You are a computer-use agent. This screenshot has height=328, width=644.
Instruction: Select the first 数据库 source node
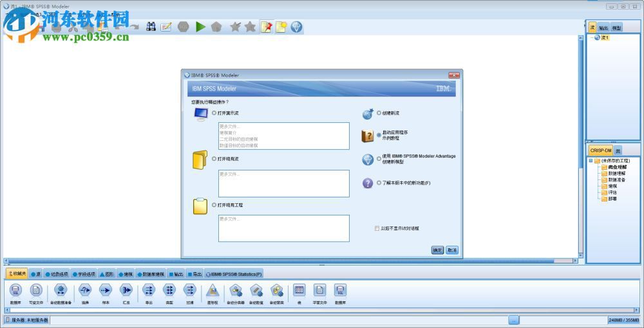coord(15,293)
